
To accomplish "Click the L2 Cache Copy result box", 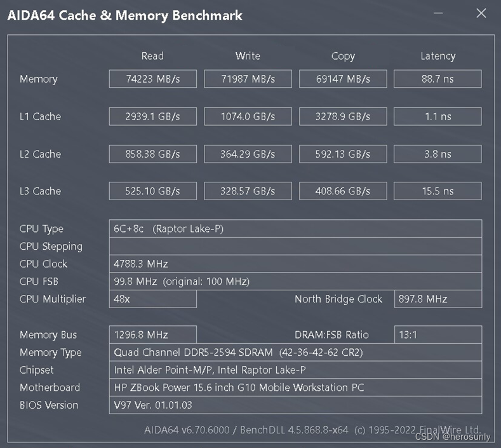I will click(x=343, y=154).
